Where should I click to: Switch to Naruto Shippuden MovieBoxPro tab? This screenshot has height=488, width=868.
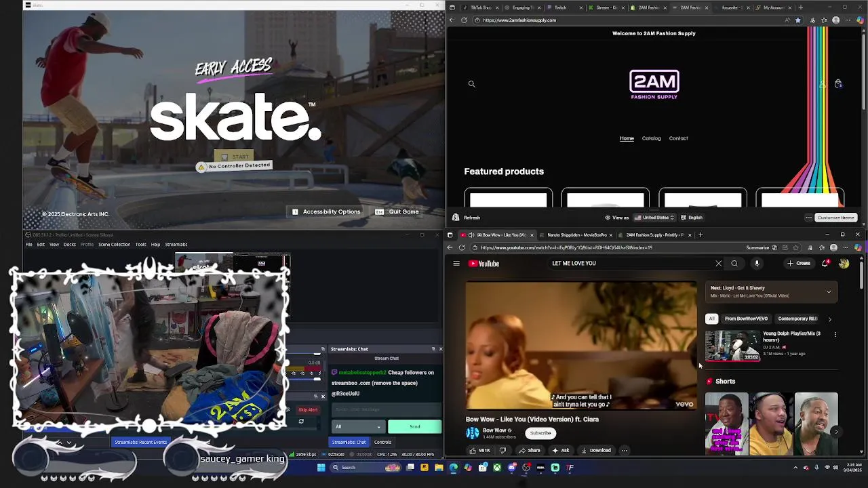[x=576, y=235]
